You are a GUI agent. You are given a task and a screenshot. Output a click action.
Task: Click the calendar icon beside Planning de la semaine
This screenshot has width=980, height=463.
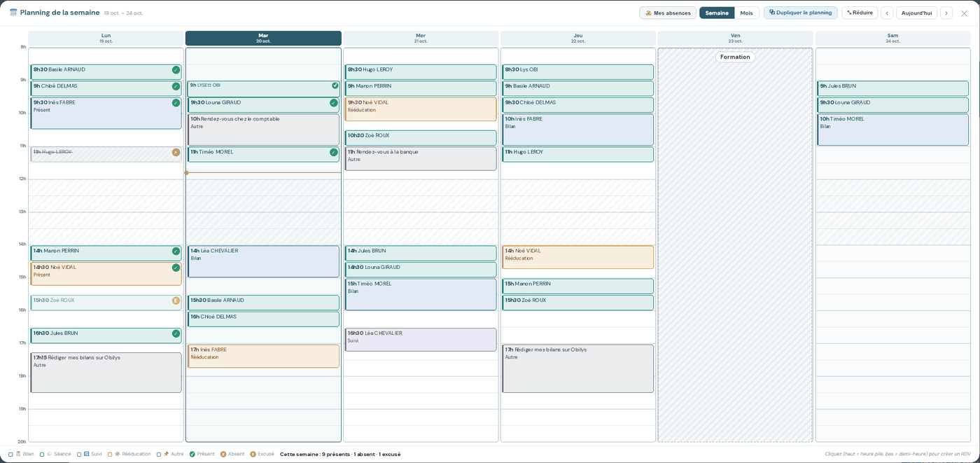pyautogui.click(x=13, y=13)
